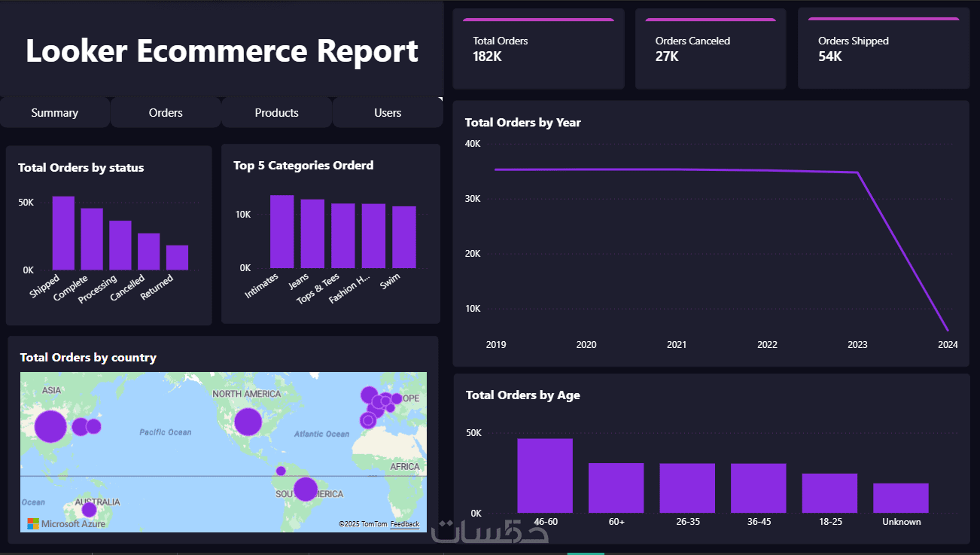
Task: Click the "30K" label on the year chart
Action: (473, 199)
